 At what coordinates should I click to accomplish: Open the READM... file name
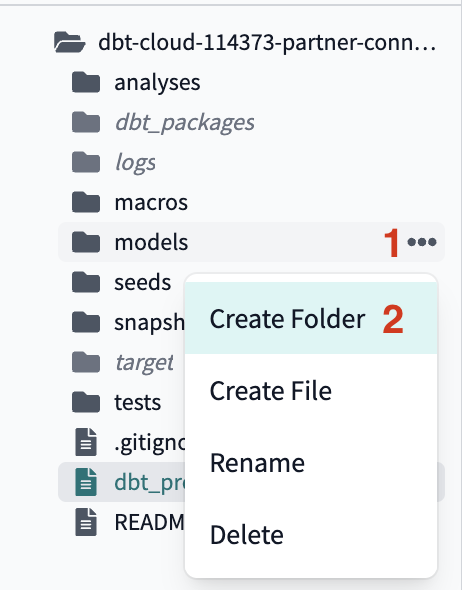coord(150,522)
